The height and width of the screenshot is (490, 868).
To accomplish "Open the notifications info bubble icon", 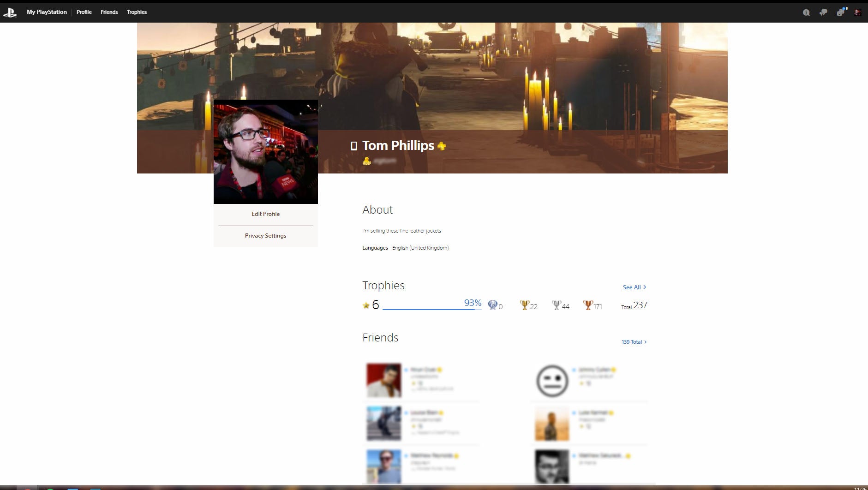I will point(806,12).
